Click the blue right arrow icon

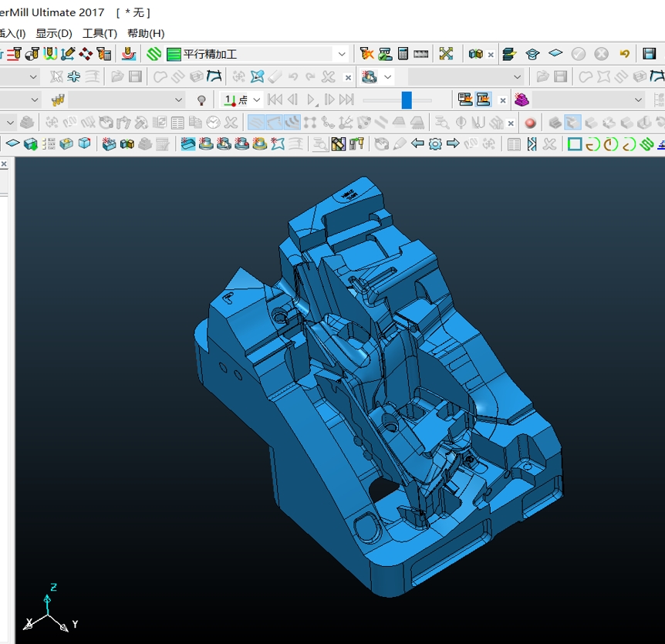coord(453,143)
